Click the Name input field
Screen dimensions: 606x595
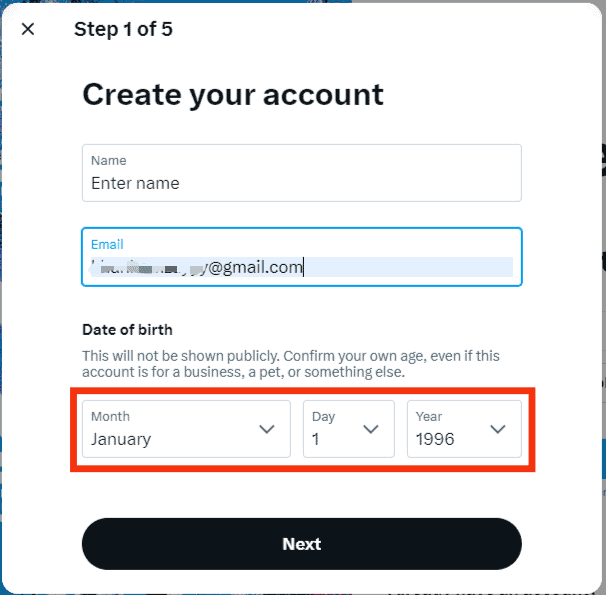coord(301,173)
